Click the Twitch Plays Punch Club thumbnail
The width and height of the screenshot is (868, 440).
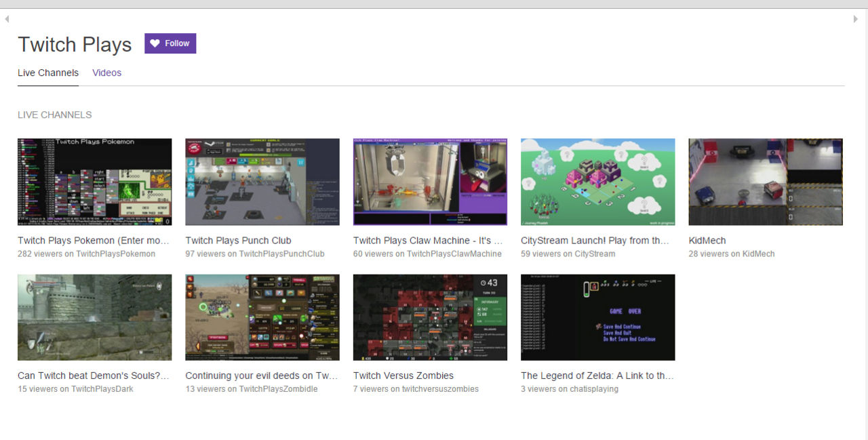262,182
